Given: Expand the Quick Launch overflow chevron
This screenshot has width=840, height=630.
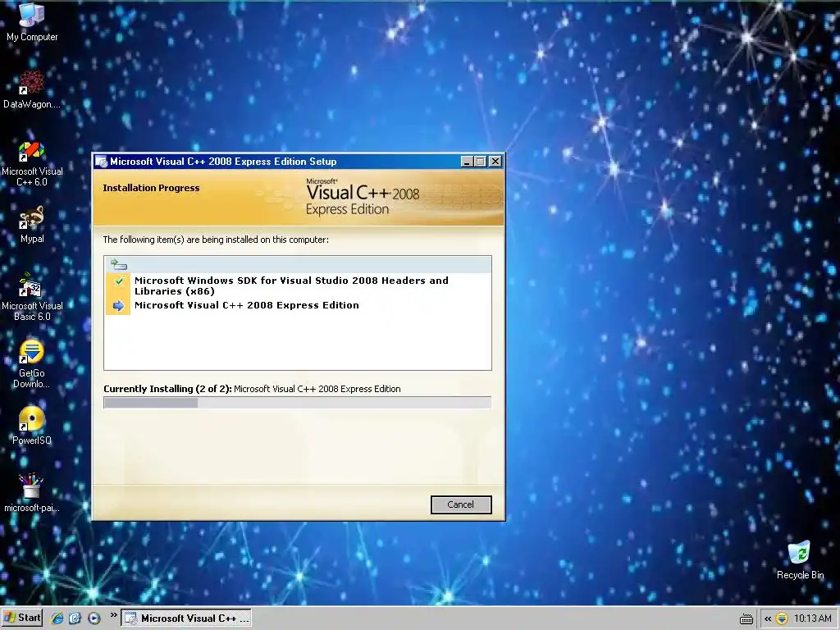Looking at the screenshot, I should tap(113, 615).
